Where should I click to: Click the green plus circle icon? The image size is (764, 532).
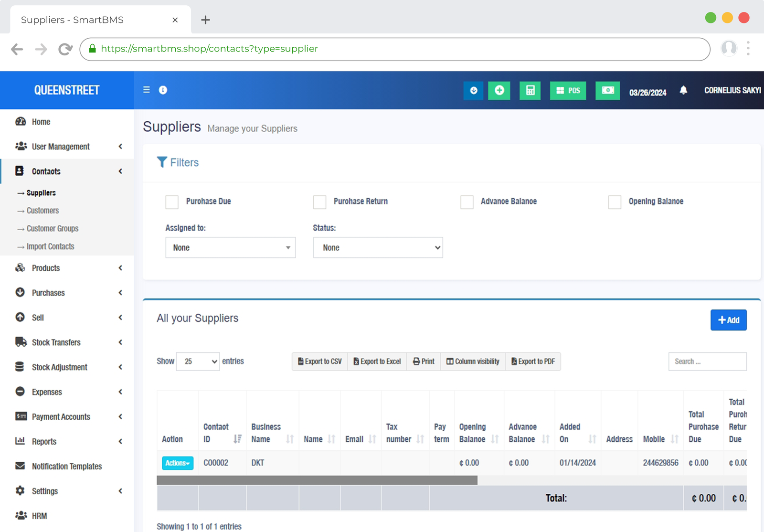click(x=499, y=90)
